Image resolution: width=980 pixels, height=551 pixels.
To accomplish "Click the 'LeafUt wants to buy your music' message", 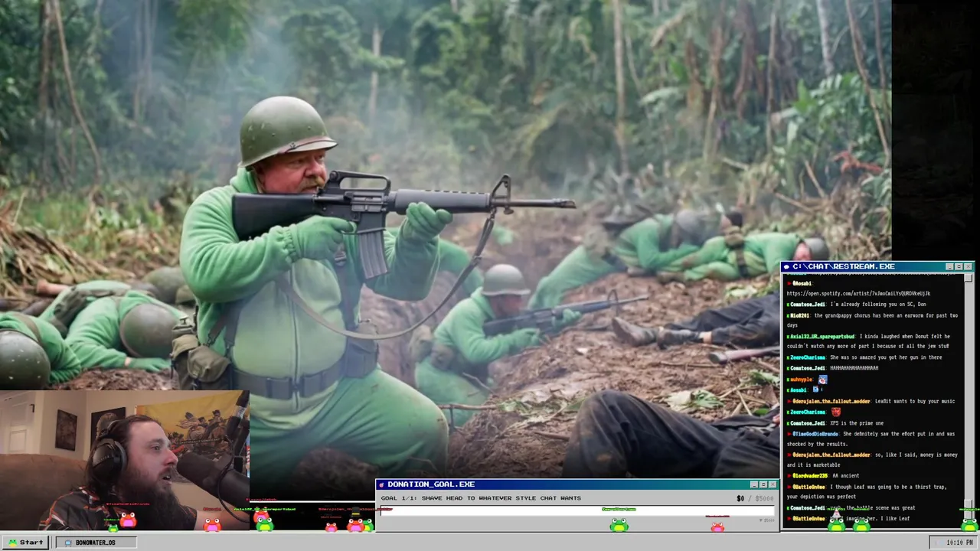I will click(913, 401).
